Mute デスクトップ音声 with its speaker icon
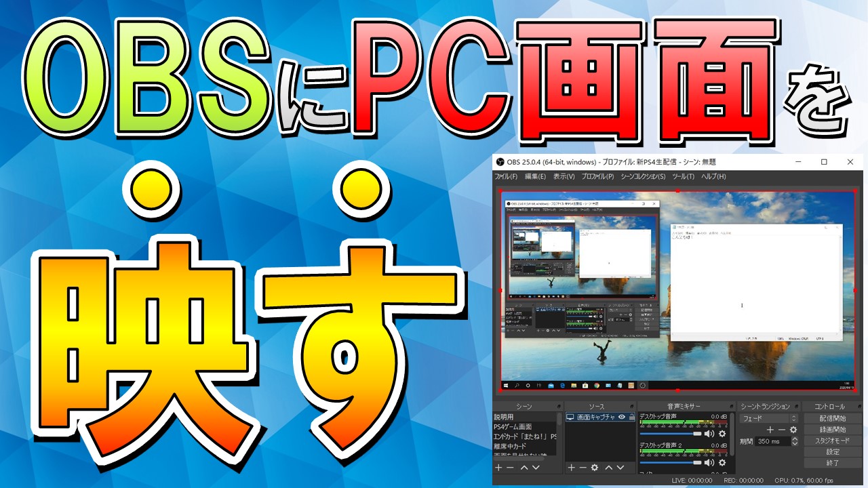Image resolution: width=868 pixels, height=488 pixels. (x=709, y=434)
